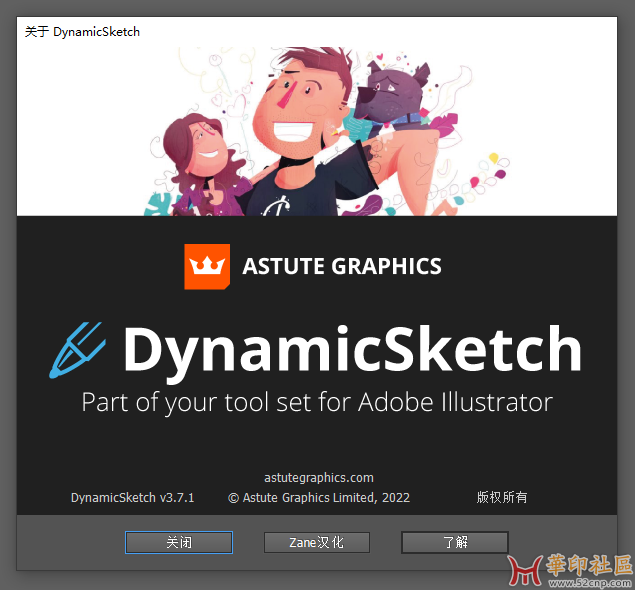
Task: Click the orange Astute Graphics crown logo
Action: (x=207, y=266)
